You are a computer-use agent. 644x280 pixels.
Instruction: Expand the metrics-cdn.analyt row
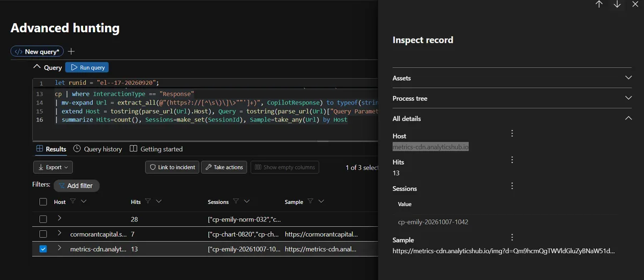(60, 248)
